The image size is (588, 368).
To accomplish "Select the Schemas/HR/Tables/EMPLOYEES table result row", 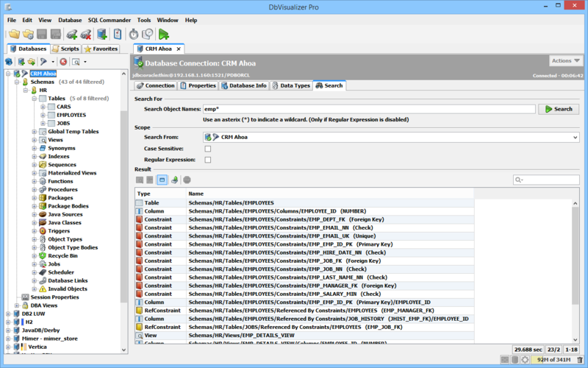I will (304, 203).
